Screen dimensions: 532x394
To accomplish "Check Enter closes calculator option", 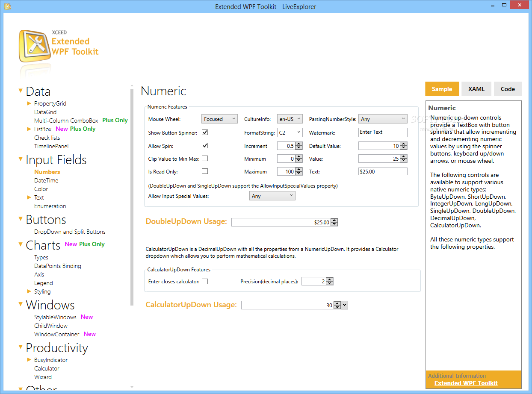I will click(x=205, y=281).
